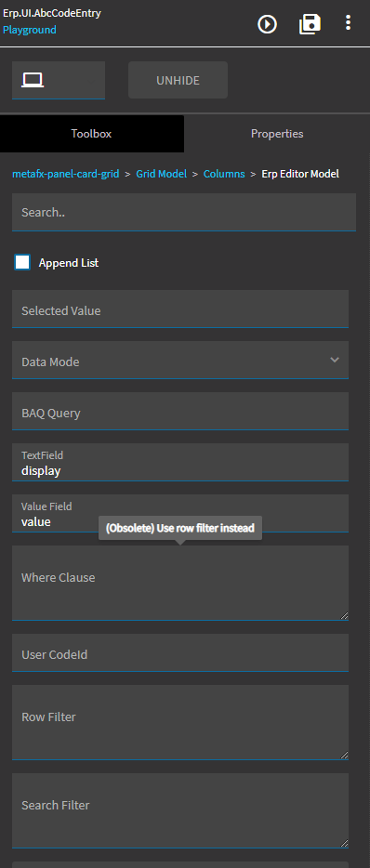Screen dimensions: 370x868
Task: Click the User CodeId field
Action: pyautogui.click(x=180, y=652)
